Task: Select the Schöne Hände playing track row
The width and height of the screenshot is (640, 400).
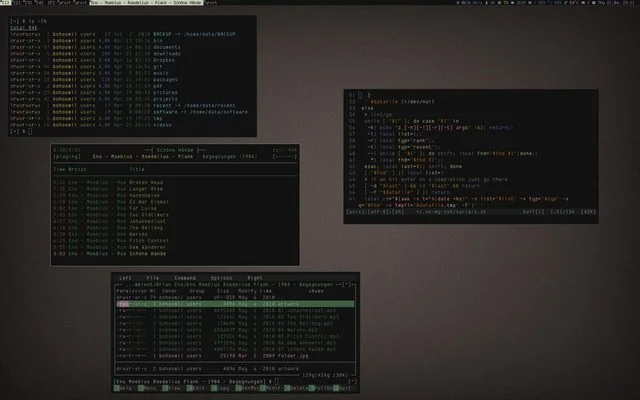Action: tap(109, 254)
